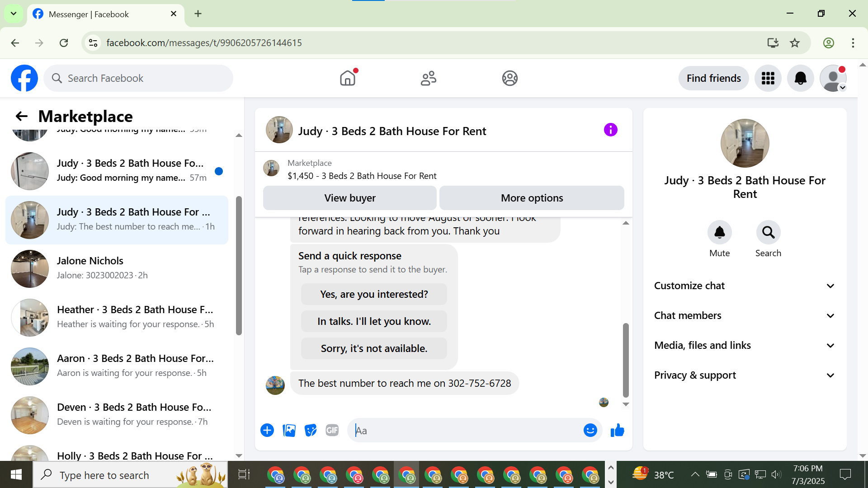Go back using Marketplace back arrow

click(21, 117)
